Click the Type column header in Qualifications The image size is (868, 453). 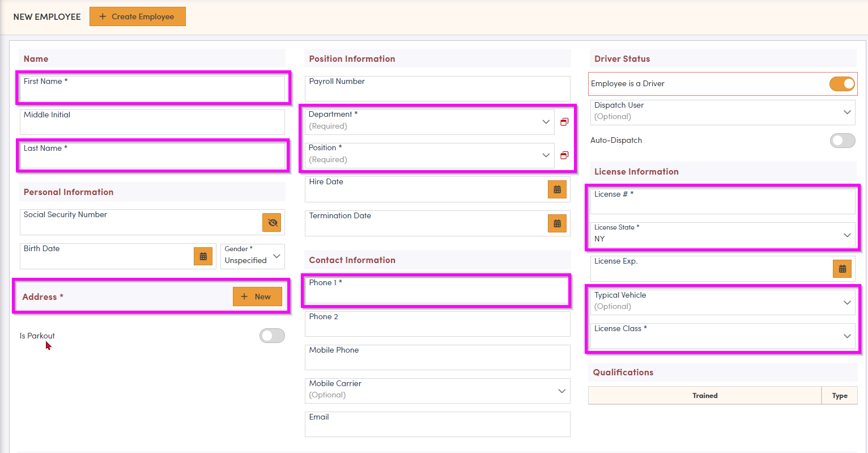[x=839, y=396]
